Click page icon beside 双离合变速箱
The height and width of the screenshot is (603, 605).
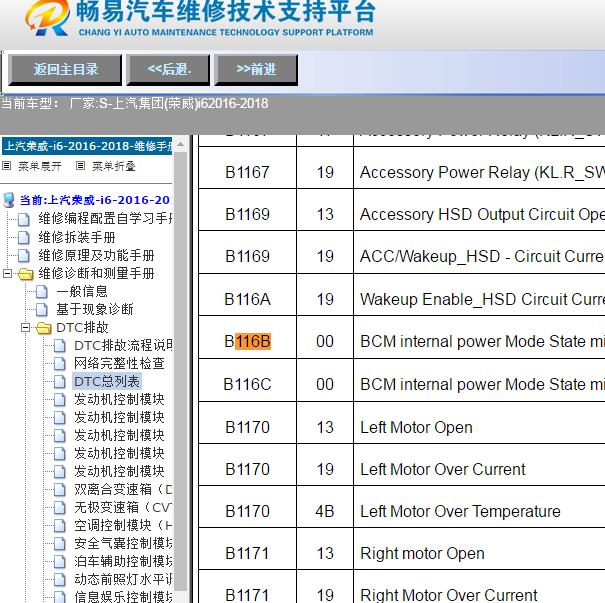pyautogui.click(x=60, y=490)
